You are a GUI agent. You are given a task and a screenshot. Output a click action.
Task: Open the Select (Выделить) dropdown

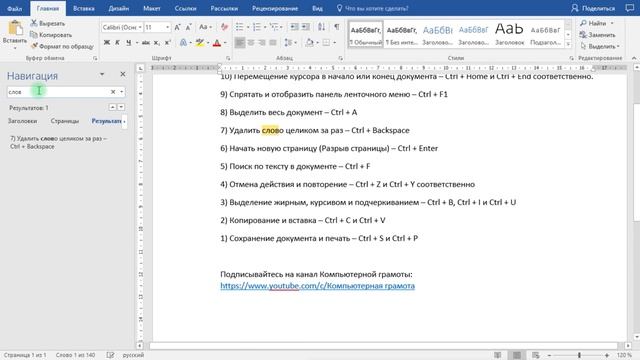(x=599, y=46)
